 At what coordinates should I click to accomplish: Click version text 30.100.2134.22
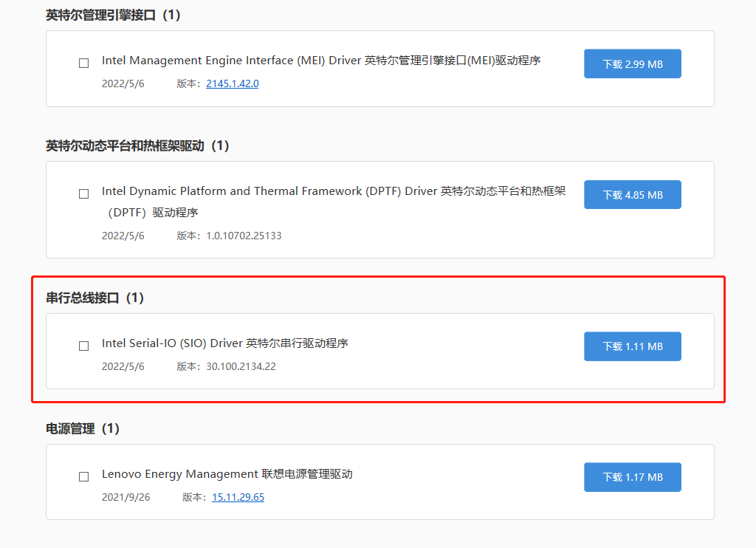[x=241, y=366]
